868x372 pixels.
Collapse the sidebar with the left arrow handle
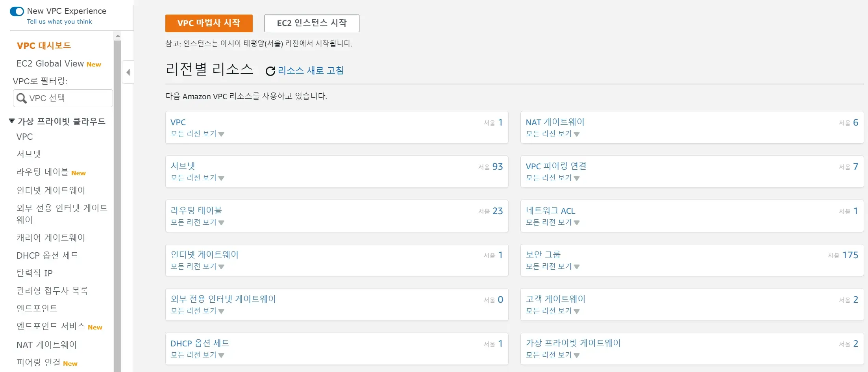(x=128, y=72)
